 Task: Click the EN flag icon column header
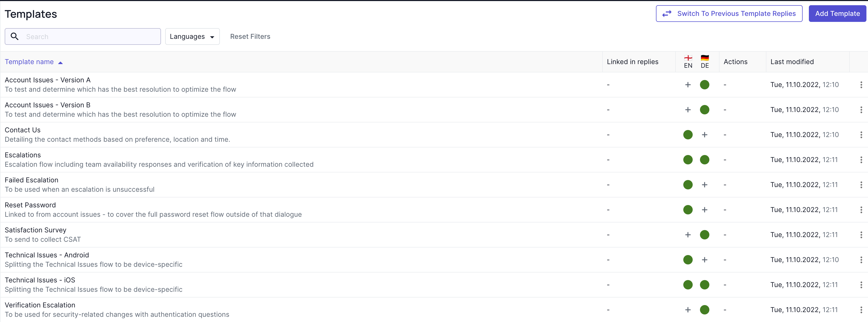(x=688, y=61)
